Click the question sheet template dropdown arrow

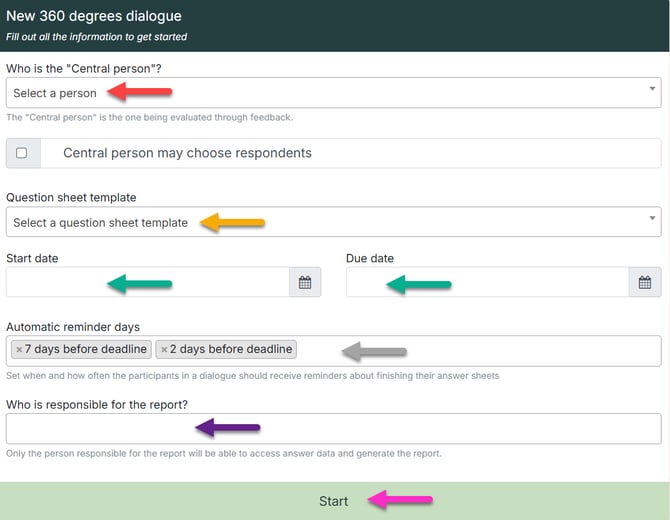point(653,218)
